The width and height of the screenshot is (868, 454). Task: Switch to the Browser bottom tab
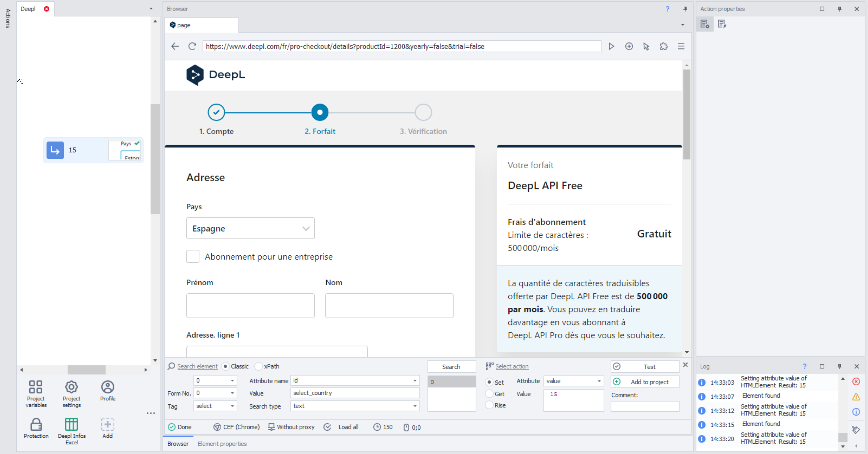tap(178, 444)
